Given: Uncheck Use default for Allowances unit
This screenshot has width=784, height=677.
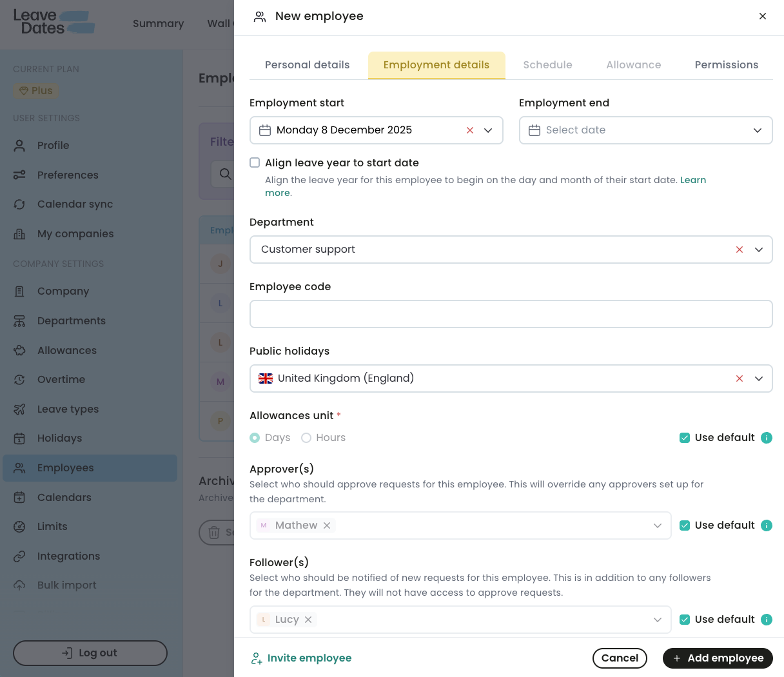Looking at the screenshot, I should 685,438.
